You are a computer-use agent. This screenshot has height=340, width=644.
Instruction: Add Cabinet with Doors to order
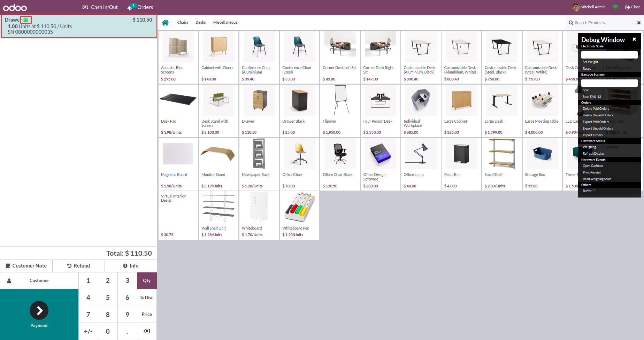(219, 57)
